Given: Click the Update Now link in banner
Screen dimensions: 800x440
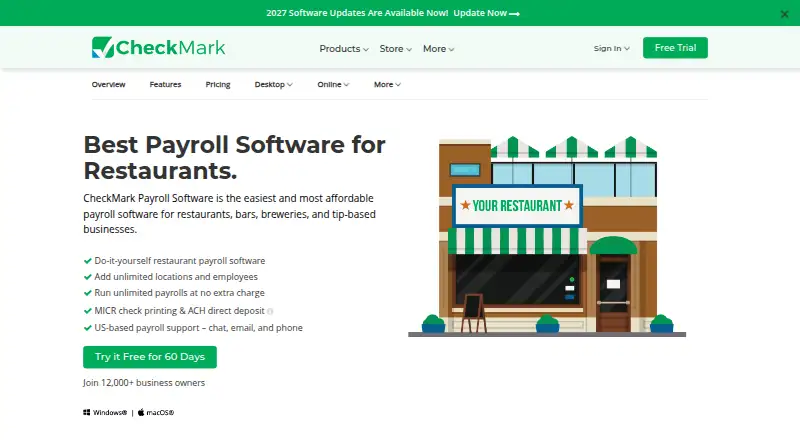Looking at the screenshot, I should (x=486, y=13).
